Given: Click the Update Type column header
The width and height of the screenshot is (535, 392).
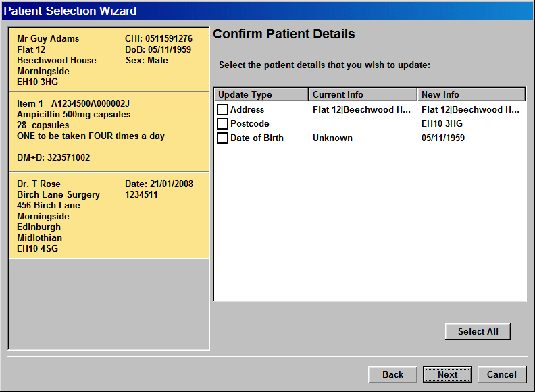Looking at the screenshot, I should click(261, 95).
